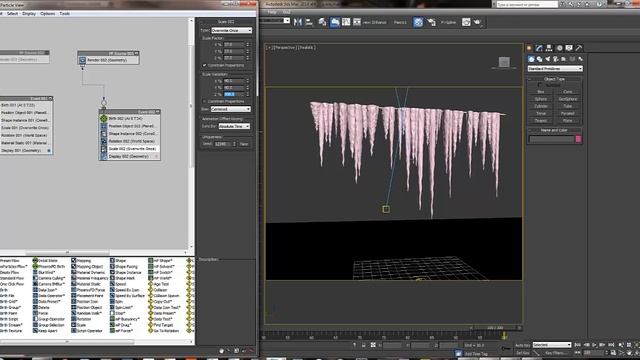Open the Bias dropdown
This screenshot has height=360, width=640.
[x=231, y=109]
